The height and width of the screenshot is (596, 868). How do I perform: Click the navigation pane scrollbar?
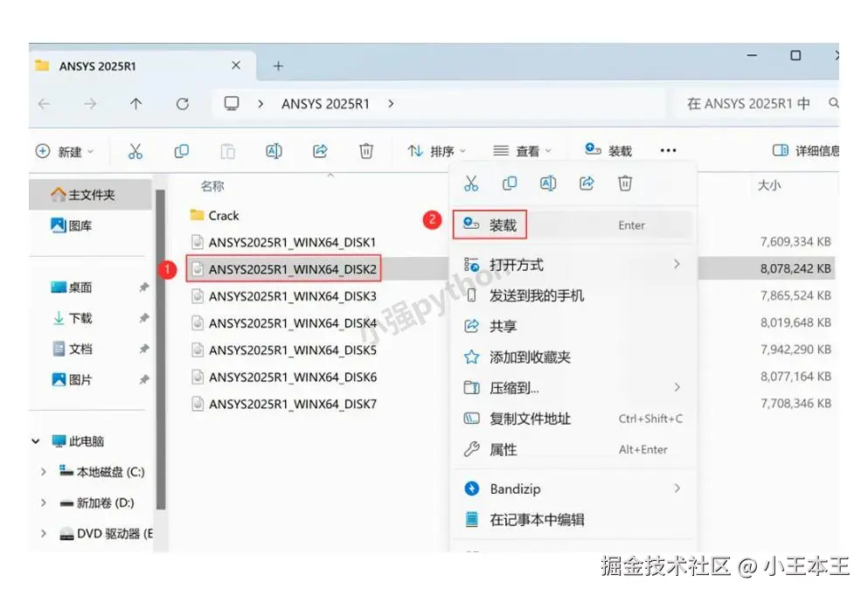pyautogui.click(x=161, y=349)
